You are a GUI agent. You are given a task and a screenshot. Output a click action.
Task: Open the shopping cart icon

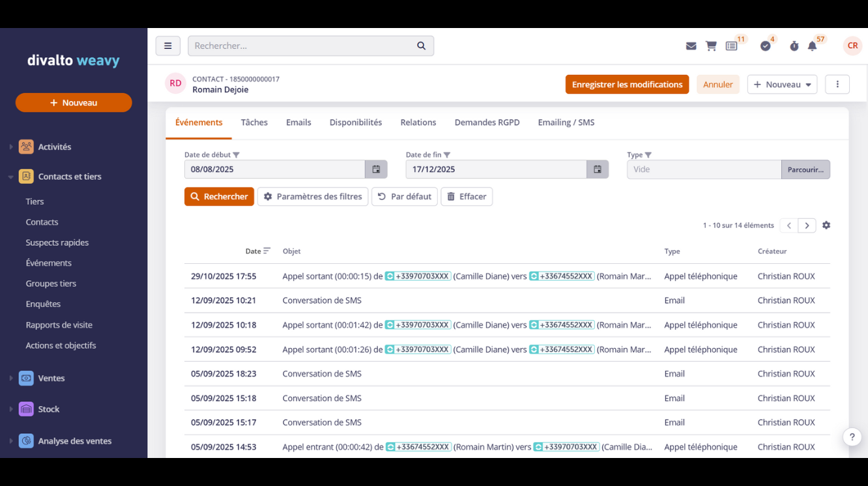tap(711, 46)
